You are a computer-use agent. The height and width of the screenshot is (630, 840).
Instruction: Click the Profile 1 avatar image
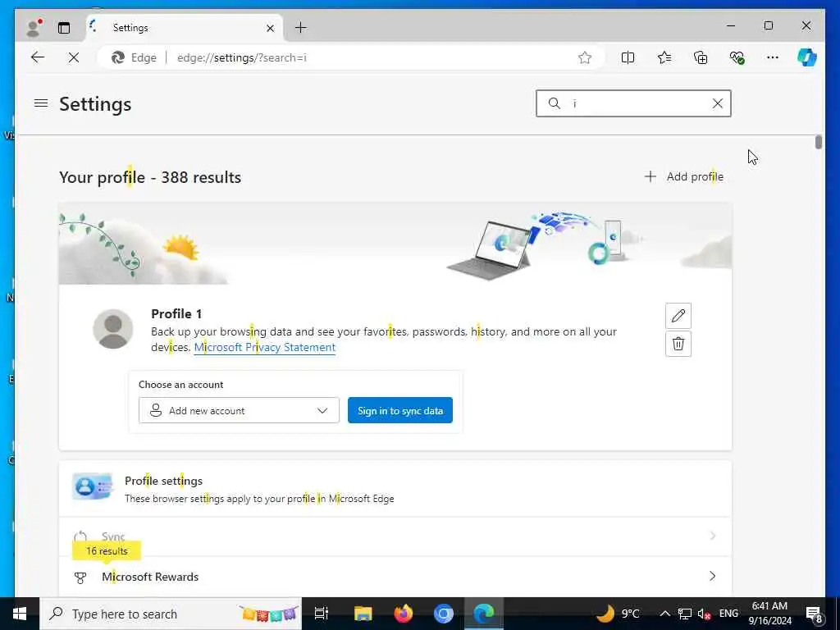pyautogui.click(x=113, y=329)
